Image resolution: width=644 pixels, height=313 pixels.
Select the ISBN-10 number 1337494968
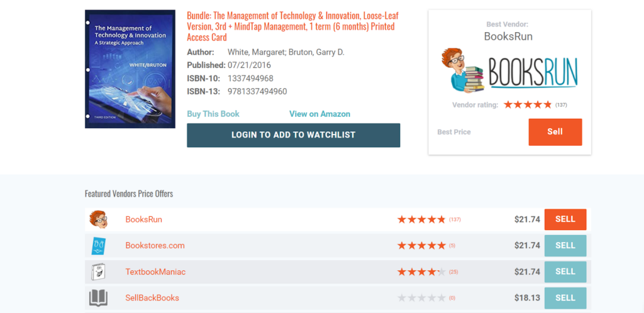point(250,79)
